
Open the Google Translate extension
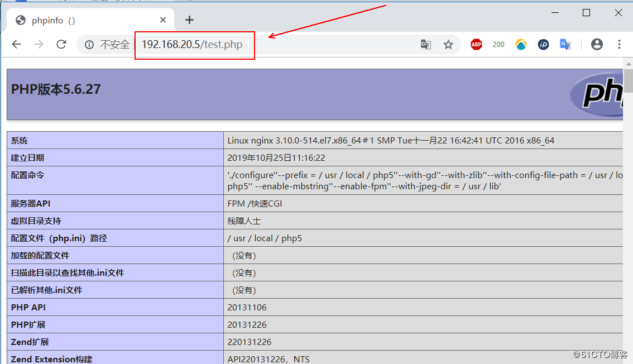565,45
